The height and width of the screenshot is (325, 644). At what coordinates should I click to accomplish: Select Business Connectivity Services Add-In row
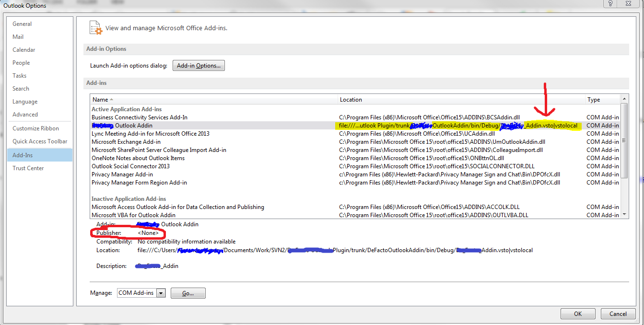coord(355,117)
